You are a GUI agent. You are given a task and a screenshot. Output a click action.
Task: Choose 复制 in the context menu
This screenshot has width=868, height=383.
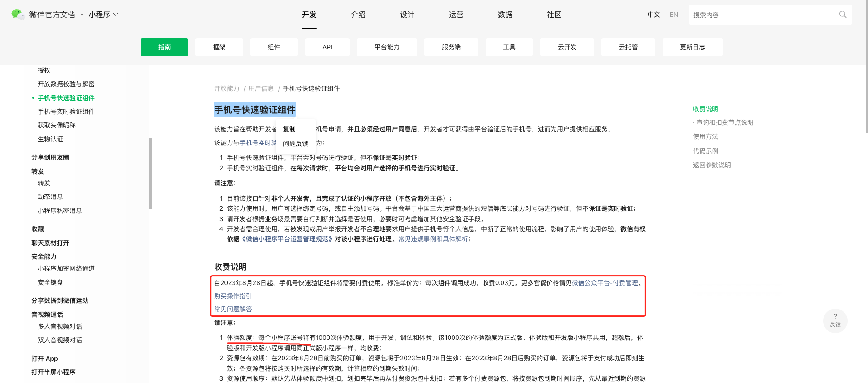(x=289, y=129)
